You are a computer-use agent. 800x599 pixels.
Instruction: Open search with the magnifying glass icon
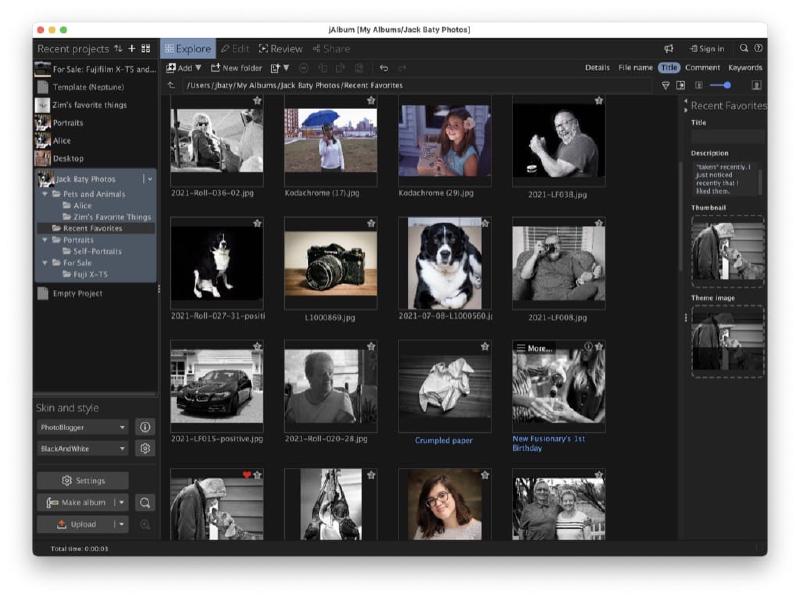[744, 48]
